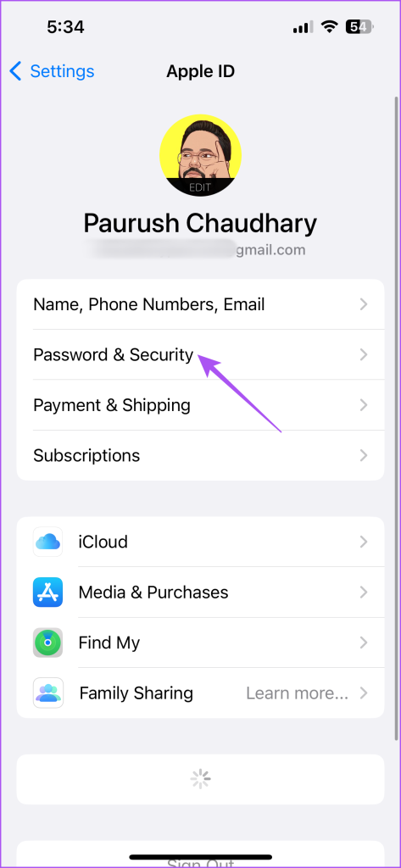Tap the Family Sharing people icon
This screenshot has width=401, height=868.
point(47,693)
